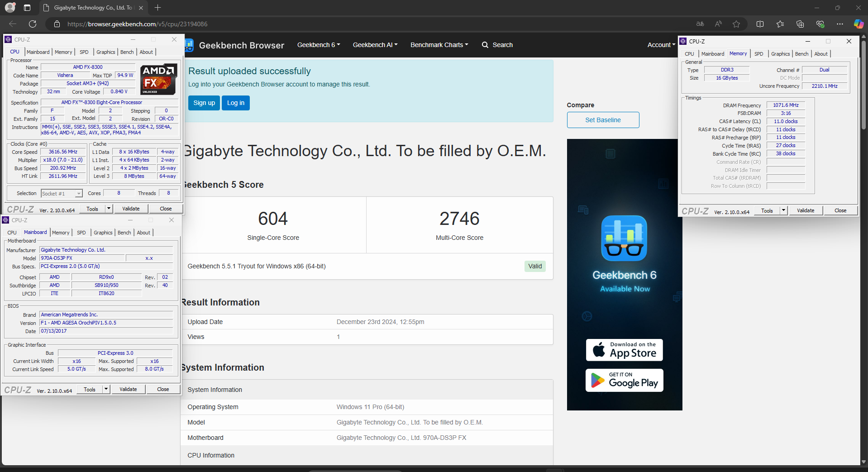The image size is (868, 472).
Task: Click the page vertical scrollbar
Action: [863, 85]
